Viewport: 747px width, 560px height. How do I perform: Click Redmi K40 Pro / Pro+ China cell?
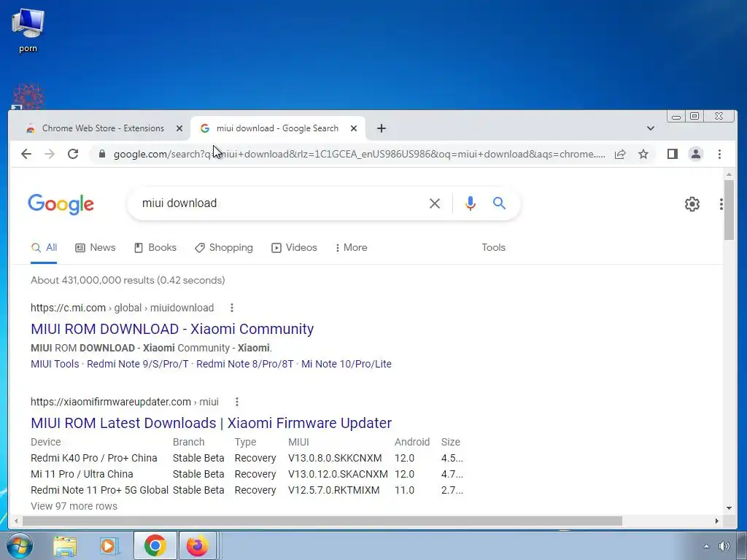[x=94, y=458]
